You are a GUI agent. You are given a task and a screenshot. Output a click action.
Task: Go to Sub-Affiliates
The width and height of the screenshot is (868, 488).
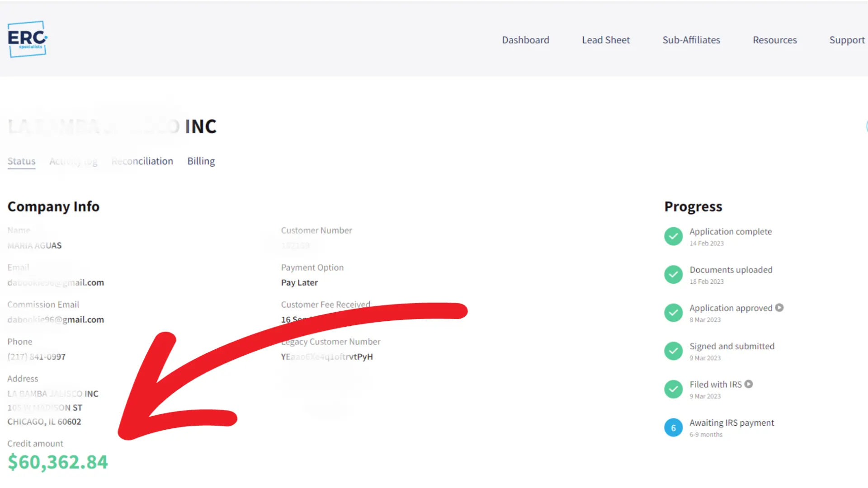click(x=691, y=40)
